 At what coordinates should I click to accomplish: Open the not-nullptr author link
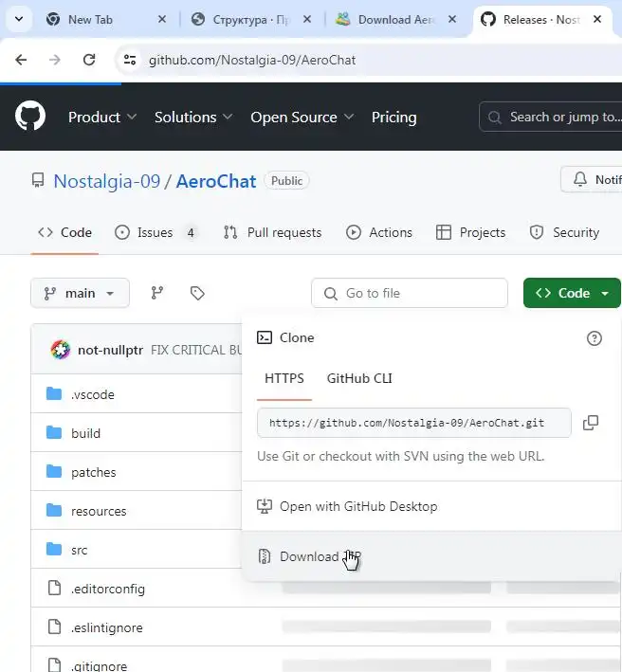point(110,350)
